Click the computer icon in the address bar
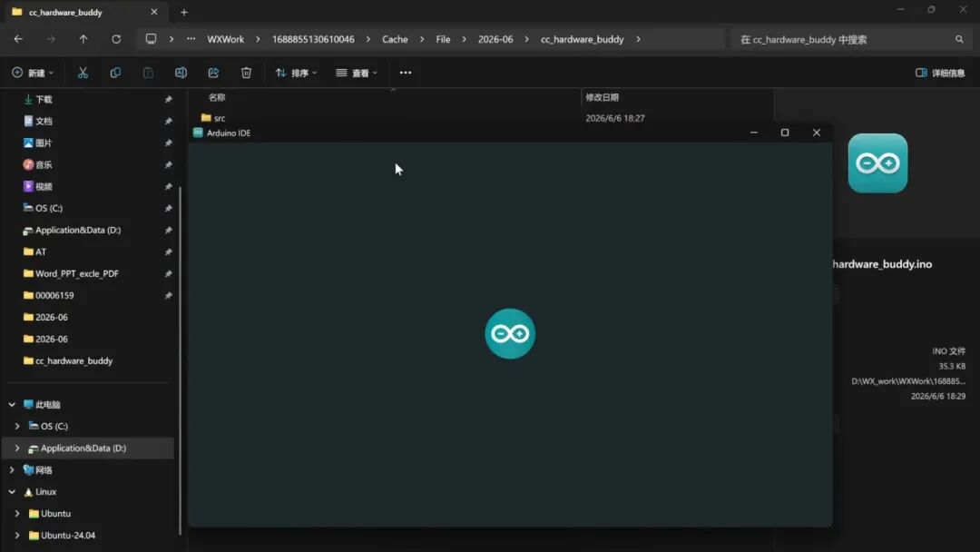Screen dimensions: 980x552 [151, 39]
